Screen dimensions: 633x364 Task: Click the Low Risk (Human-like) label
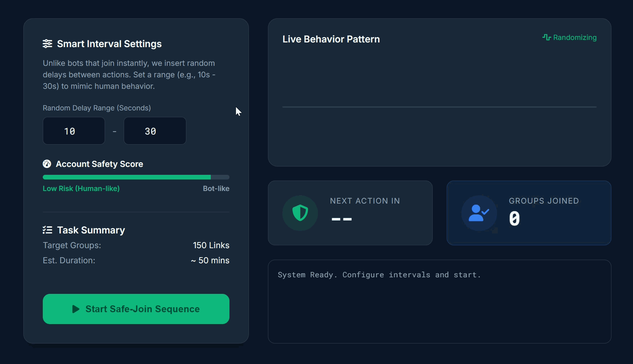81,188
